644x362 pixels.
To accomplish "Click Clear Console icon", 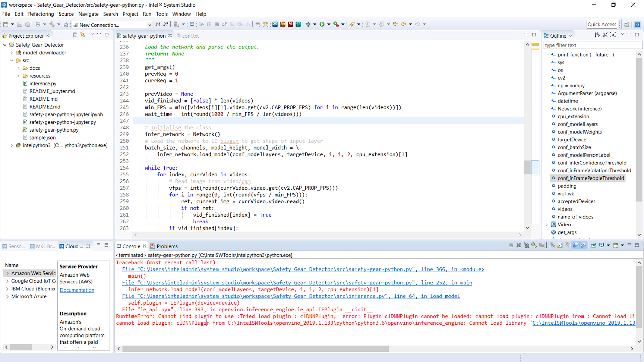I will pos(552,245).
